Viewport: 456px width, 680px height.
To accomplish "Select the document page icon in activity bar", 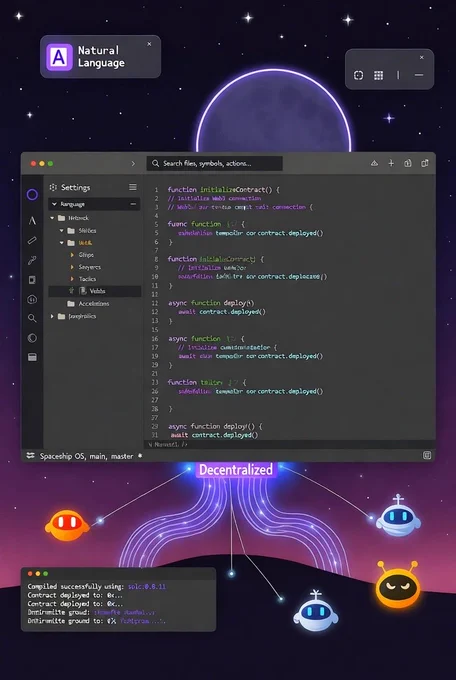I will click(x=32, y=280).
